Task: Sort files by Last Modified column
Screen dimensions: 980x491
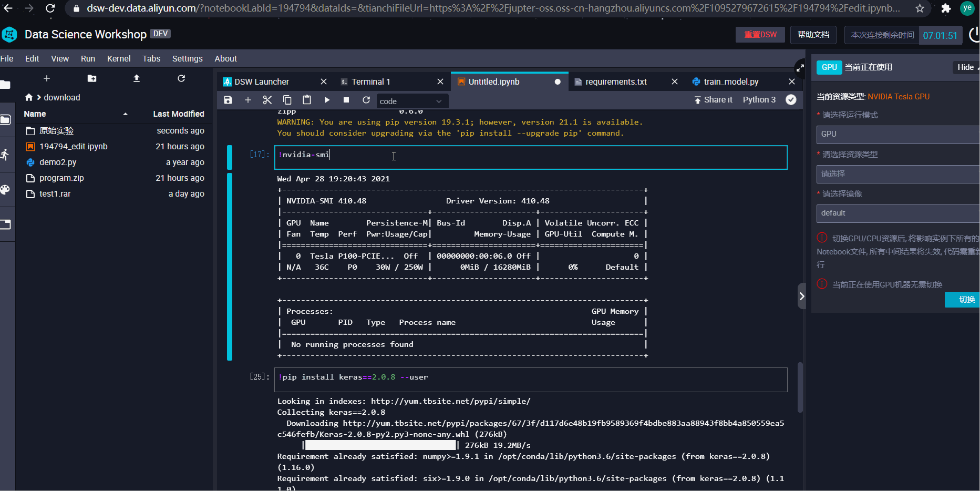Action: (x=178, y=114)
